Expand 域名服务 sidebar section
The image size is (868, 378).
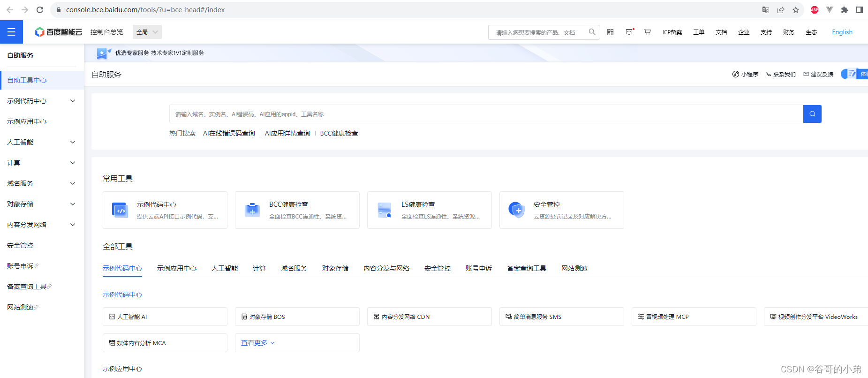[73, 183]
